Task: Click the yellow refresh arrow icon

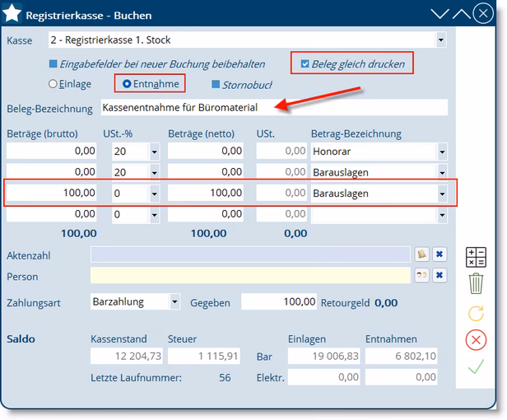Action: click(476, 313)
